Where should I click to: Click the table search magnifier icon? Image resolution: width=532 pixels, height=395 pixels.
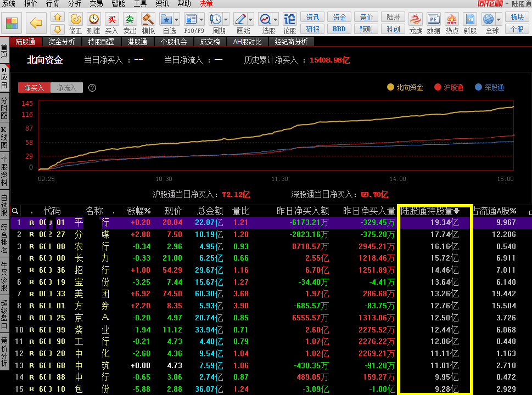(x=15, y=211)
